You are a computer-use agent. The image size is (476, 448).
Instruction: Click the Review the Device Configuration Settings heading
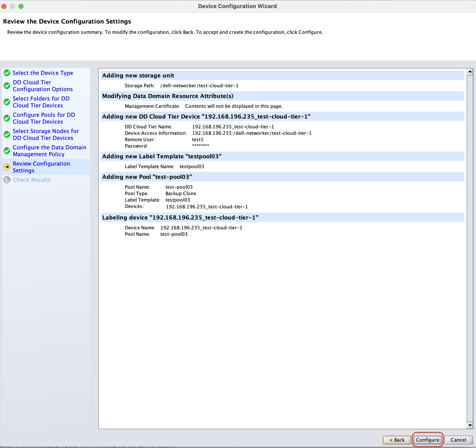[67, 22]
